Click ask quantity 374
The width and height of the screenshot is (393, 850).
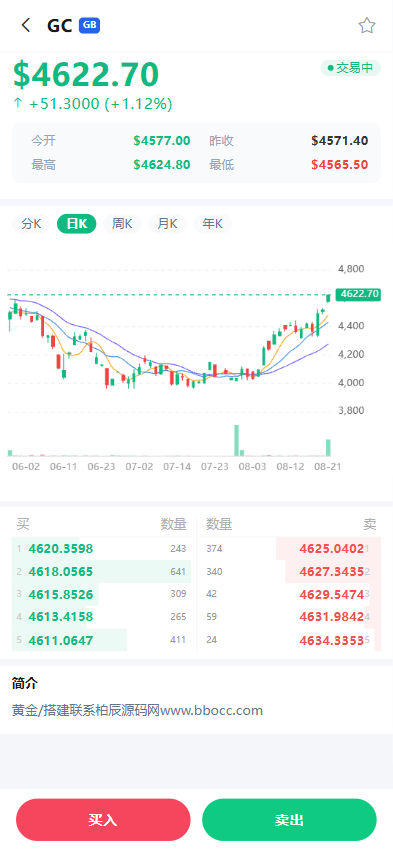pos(214,549)
